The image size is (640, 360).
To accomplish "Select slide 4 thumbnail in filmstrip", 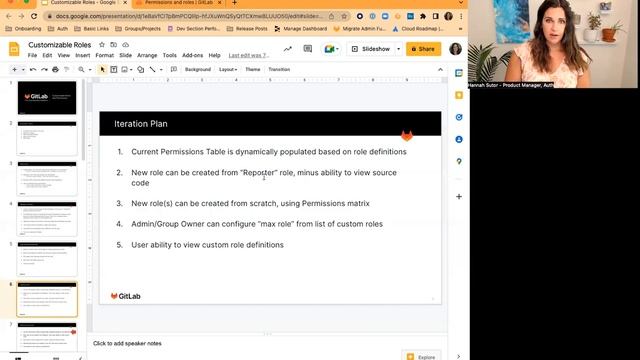I will pos(47,219).
